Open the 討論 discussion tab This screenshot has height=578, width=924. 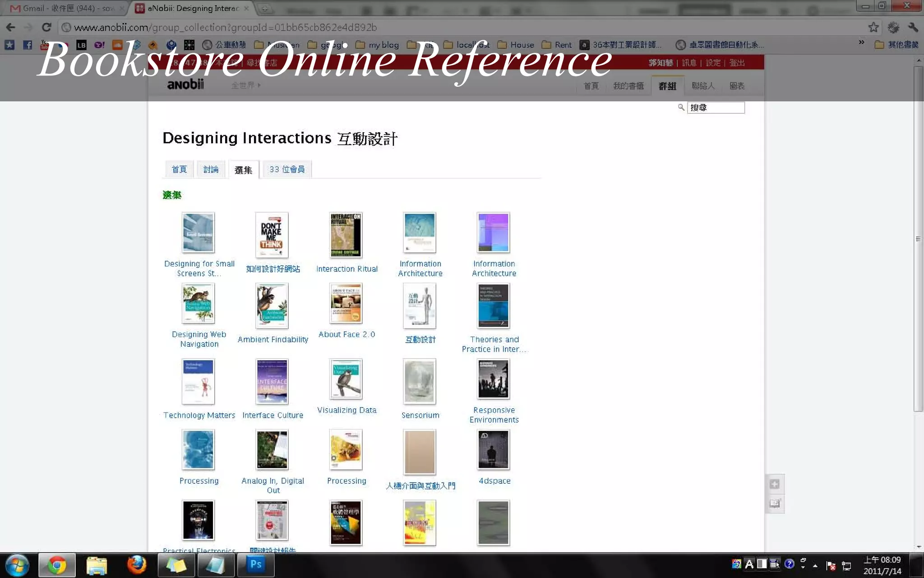click(x=211, y=169)
